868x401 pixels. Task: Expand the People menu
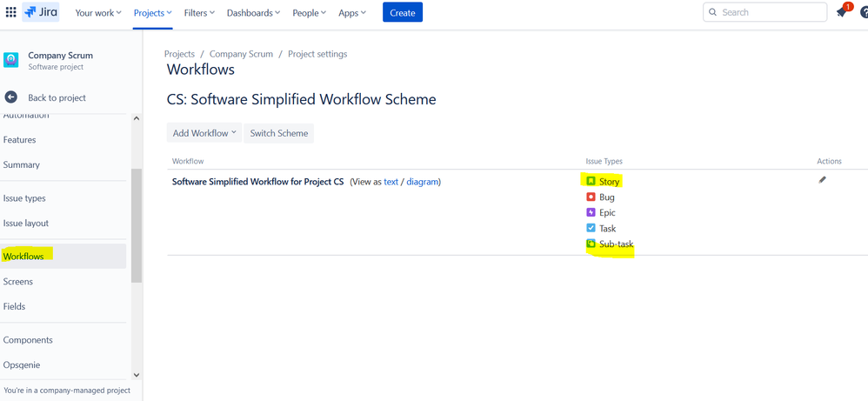click(x=310, y=13)
